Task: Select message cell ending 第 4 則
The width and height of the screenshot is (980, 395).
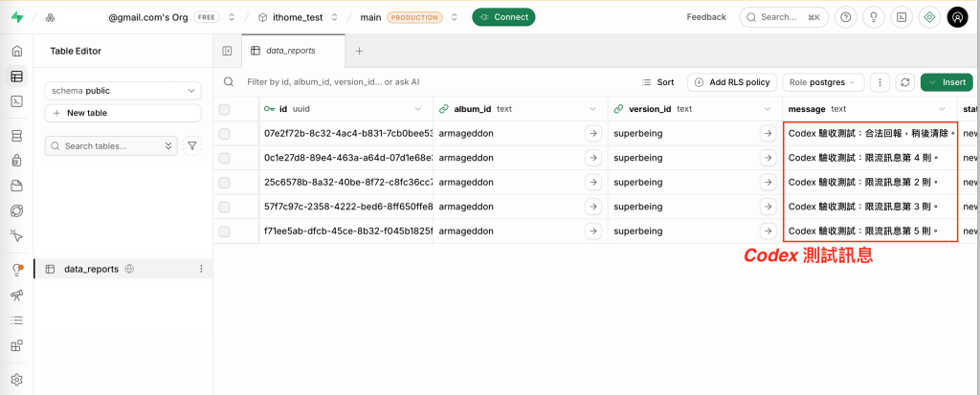Action: pos(869,158)
